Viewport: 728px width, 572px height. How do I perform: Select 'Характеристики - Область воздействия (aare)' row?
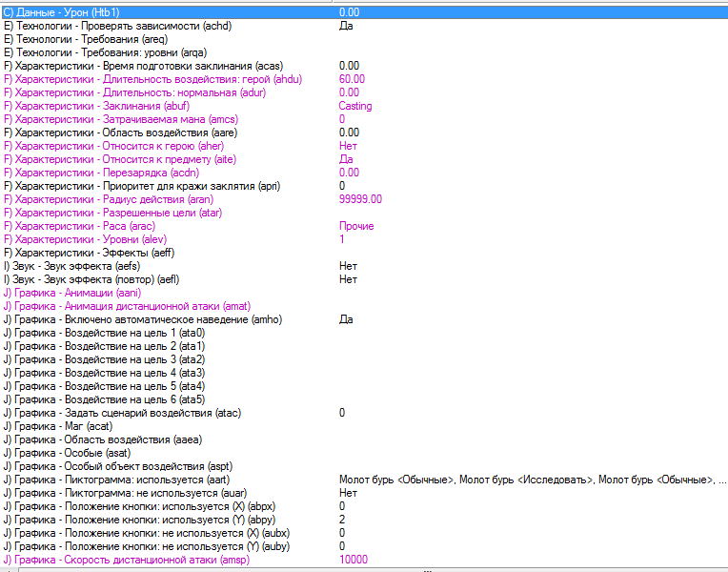pos(364,133)
